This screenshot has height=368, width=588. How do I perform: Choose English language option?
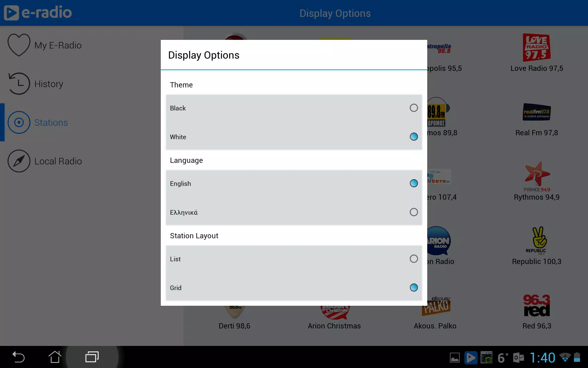pyautogui.click(x=413, y=183)
